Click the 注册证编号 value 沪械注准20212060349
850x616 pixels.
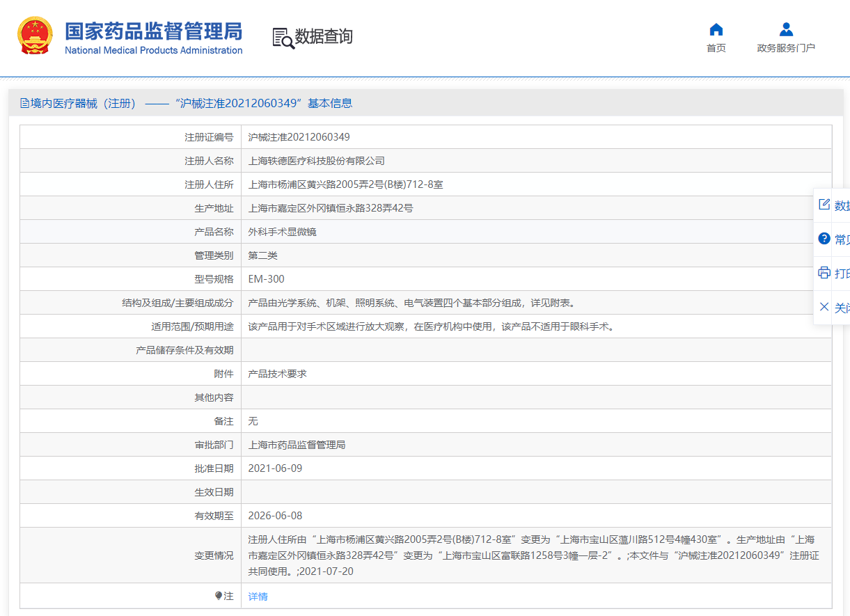pyautogui.click(x=299, y=137)
